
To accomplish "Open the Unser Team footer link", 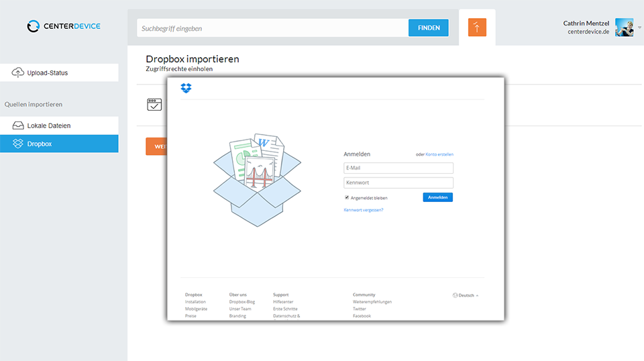I will click(240, 309).
